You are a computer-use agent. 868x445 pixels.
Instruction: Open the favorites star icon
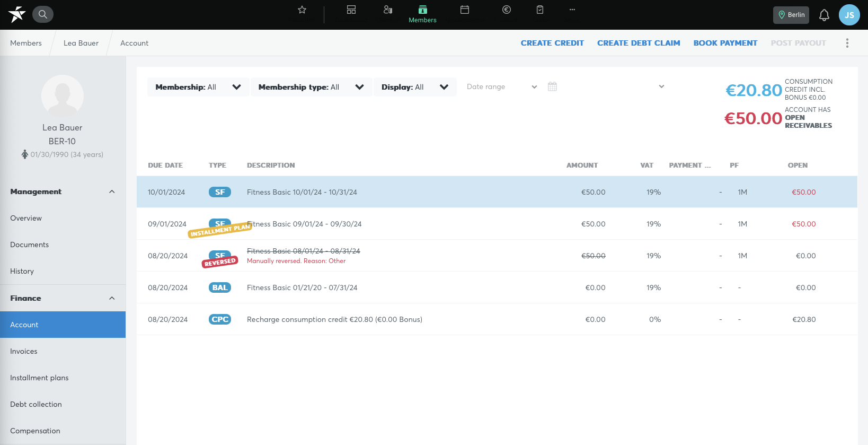click(302, 10)
